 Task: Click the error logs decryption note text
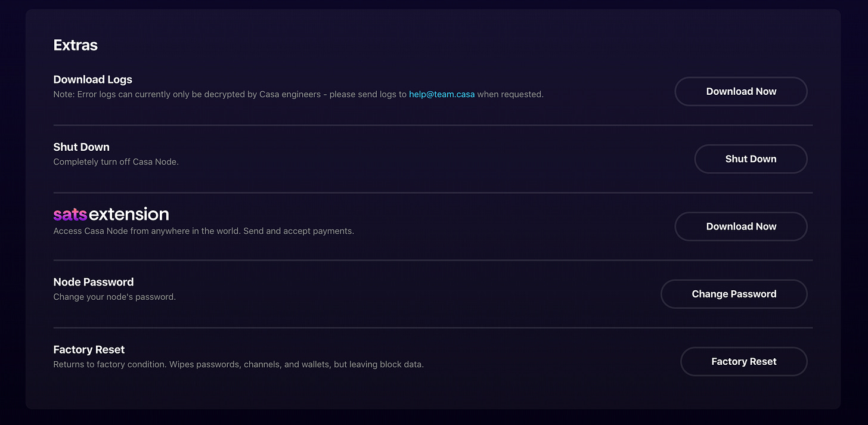(x=227, y=94)
